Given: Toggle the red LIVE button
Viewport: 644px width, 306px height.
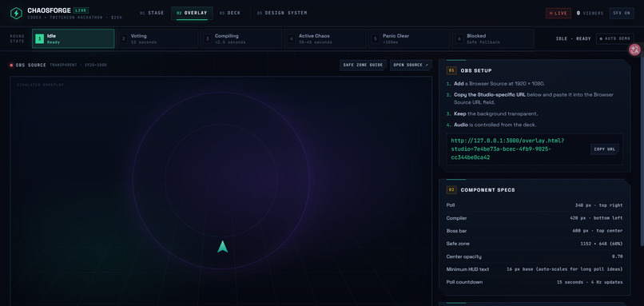Looking at the screenshot, I should [x=559, y=13].
